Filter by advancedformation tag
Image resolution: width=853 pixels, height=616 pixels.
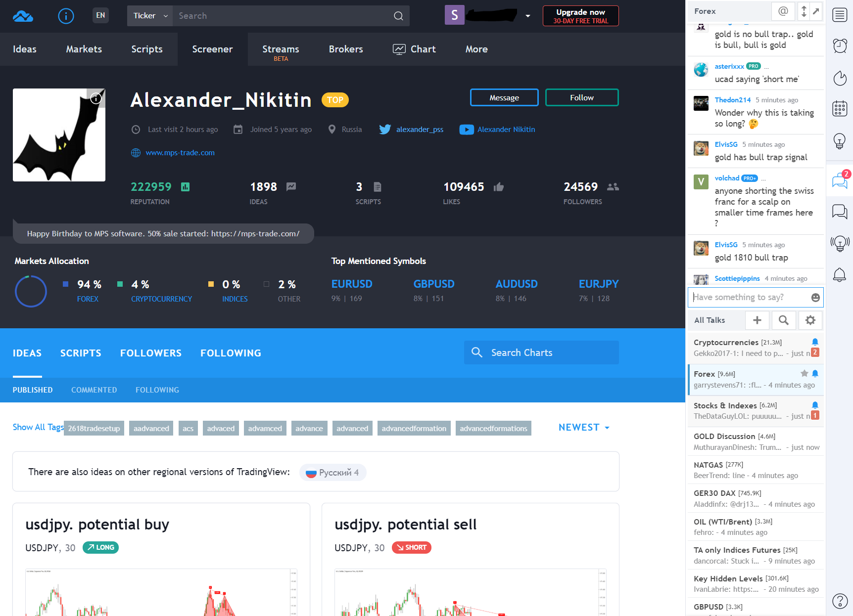[414, 428]
